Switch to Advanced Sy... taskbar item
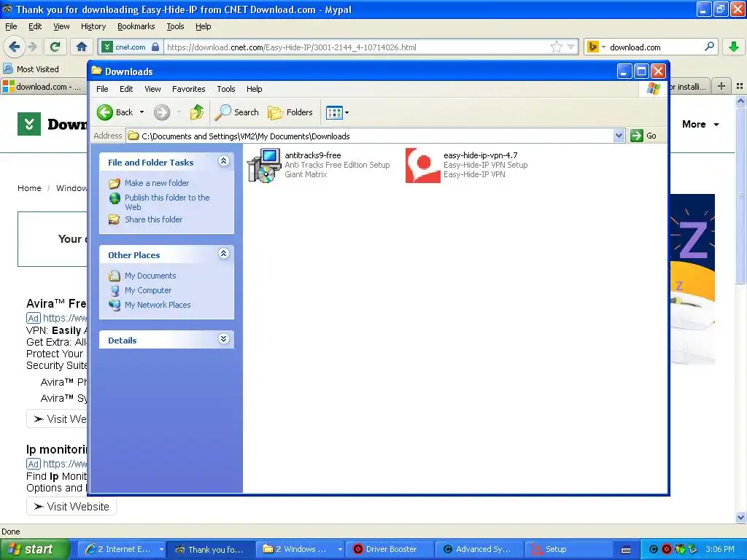The height and width of the screenshot is (560, 747). pyautogui.click(x=480, y=549)
